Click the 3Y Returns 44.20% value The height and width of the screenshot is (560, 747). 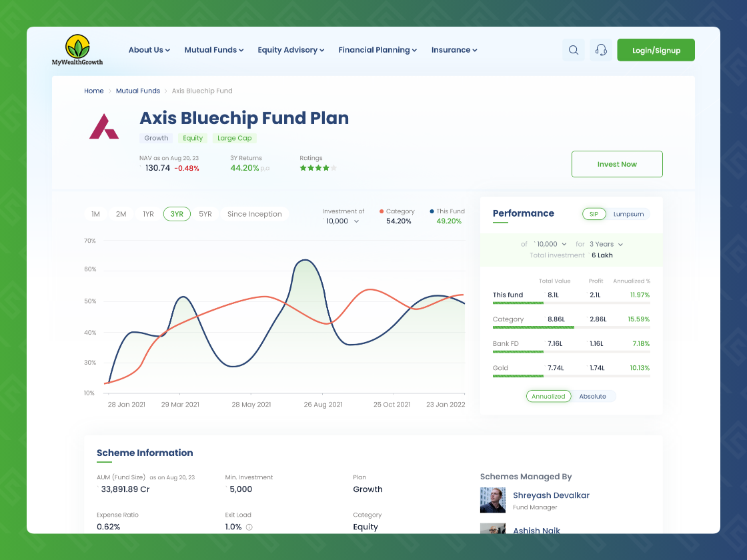[244, 168]
